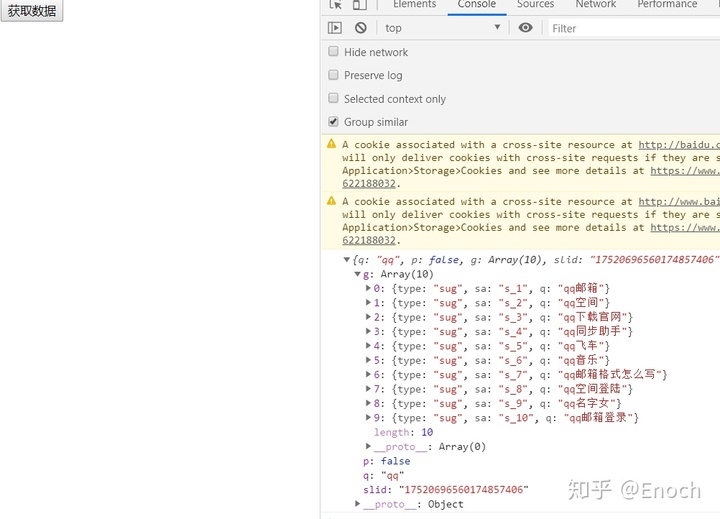Image resolution: width=720 pixels, height=519 pixels.
Task: Open 622188032 link in first warning
Action: [x=369, y=183]
